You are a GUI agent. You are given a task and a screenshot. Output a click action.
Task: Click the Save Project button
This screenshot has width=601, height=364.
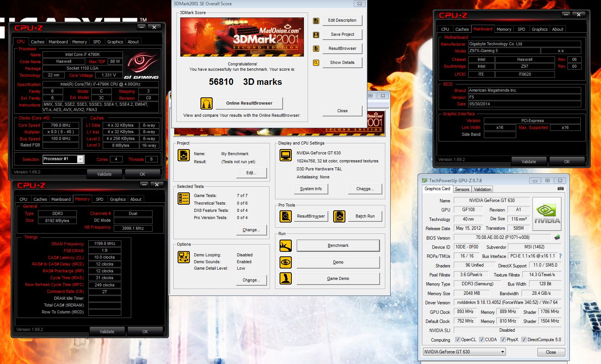coord(342,34)
